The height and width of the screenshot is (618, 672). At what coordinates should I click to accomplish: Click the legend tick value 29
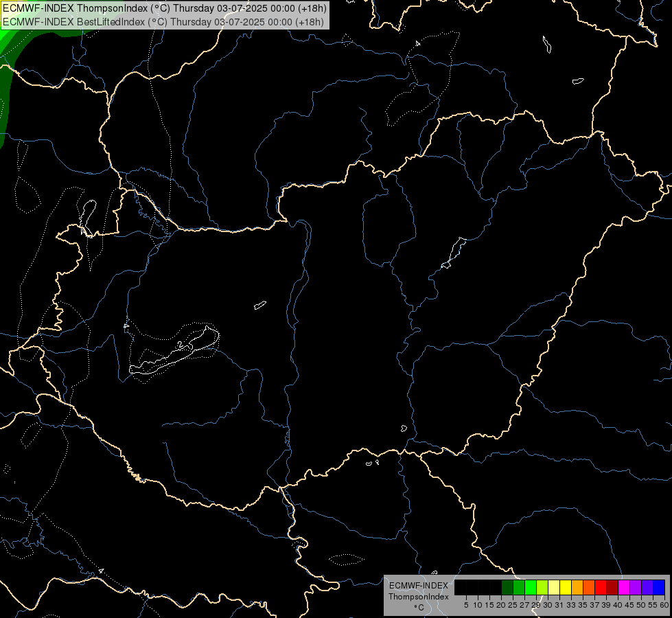click(536, 605)
